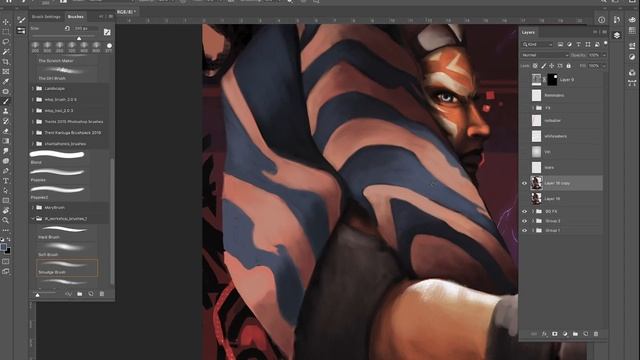Select the Pen tool

click(x=6, y=171)
